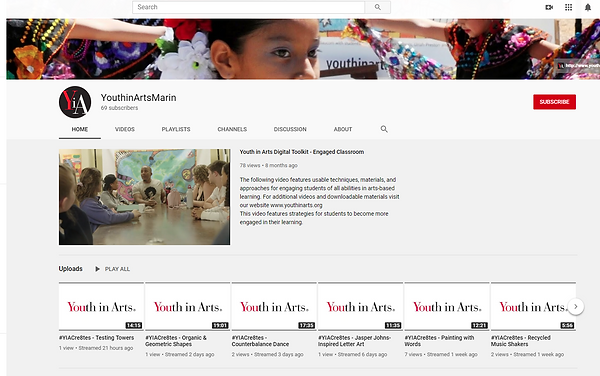
Task: Open the Testing Towers video thumbnail
Action: tap(101, 306)
